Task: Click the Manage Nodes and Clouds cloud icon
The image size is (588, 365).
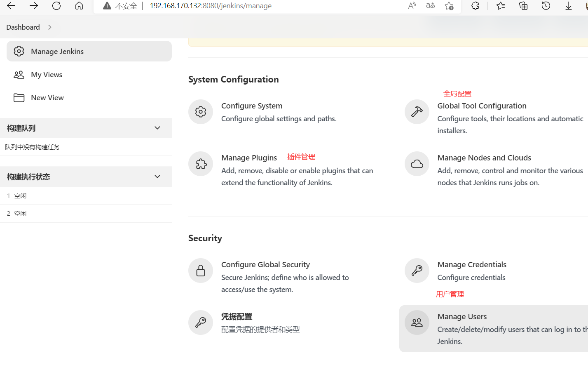Action: point(417,164)
